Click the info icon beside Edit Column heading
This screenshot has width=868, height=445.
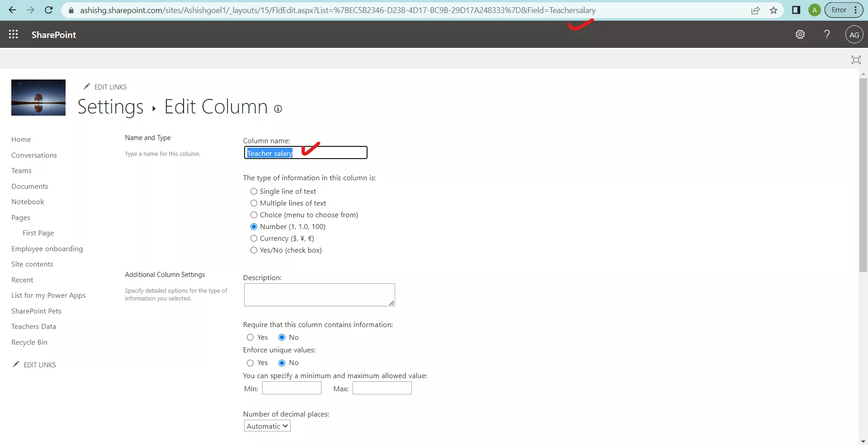pyautogui.click(x=278, y=109)
